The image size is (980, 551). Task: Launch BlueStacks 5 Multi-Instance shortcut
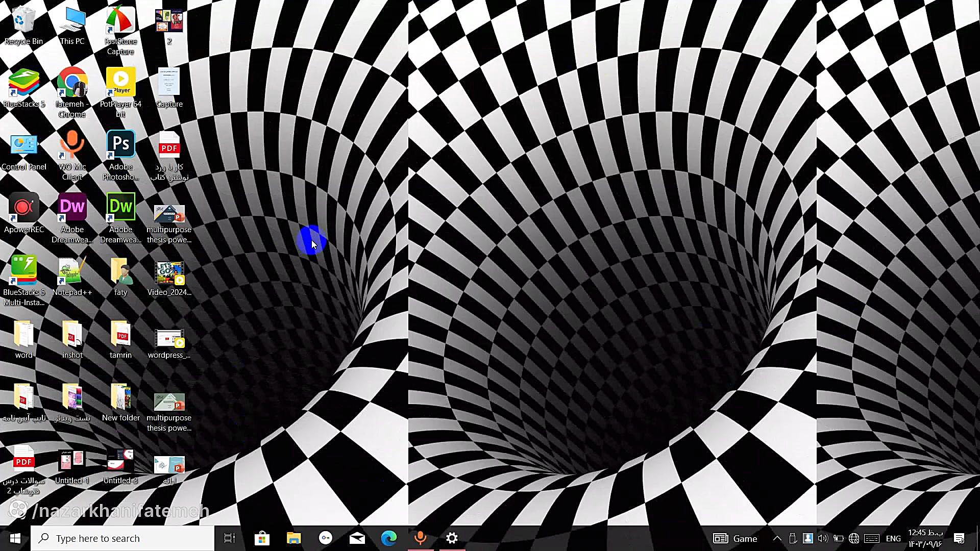23,282
